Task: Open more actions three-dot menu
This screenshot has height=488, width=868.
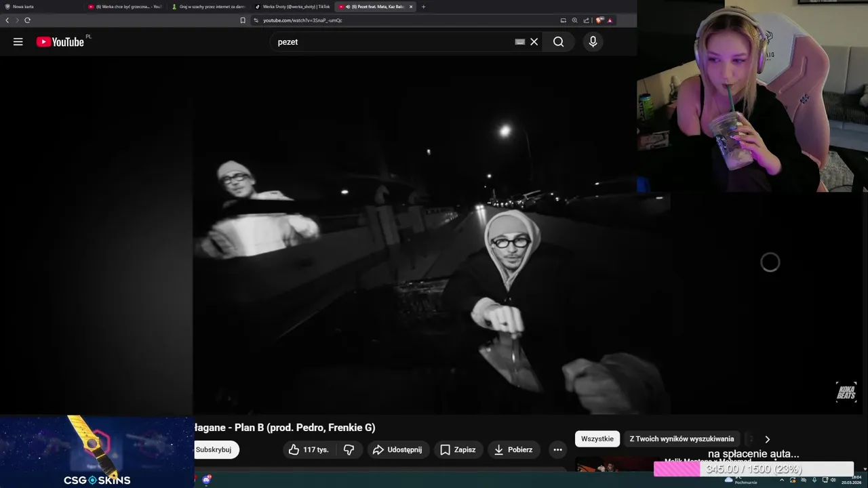Action: 557,449
